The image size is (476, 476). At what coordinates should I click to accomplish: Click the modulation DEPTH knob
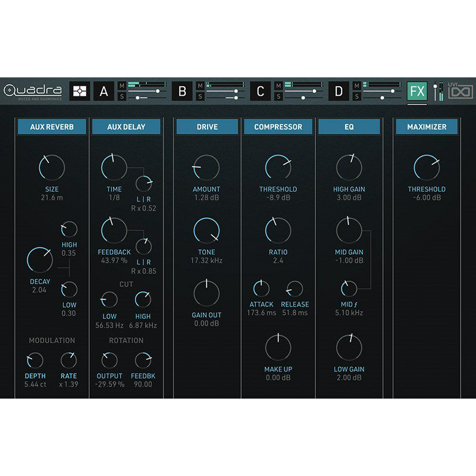pos(35,361)
